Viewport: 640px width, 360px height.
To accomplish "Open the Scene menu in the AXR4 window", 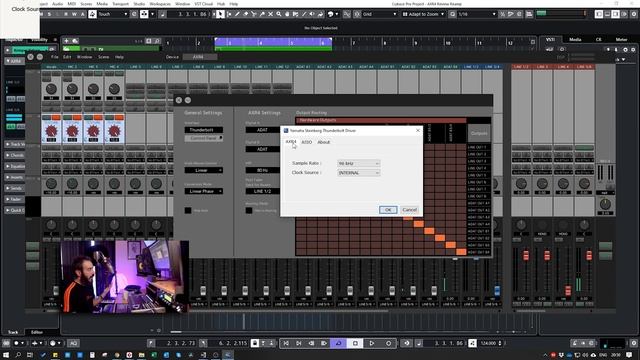I will tap(103, 57).
